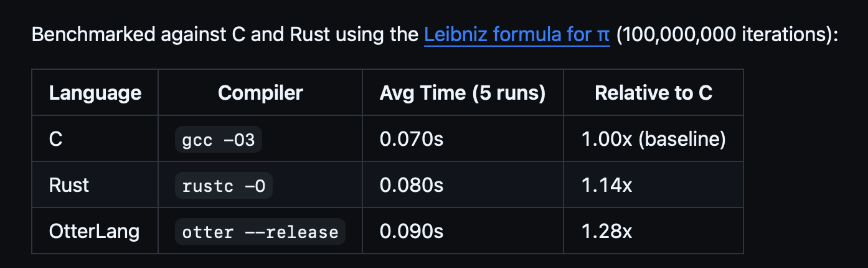The height and width of the screenshot is (268, 868).
Task: Click the C language cell
Action: (x=95, y=139)
